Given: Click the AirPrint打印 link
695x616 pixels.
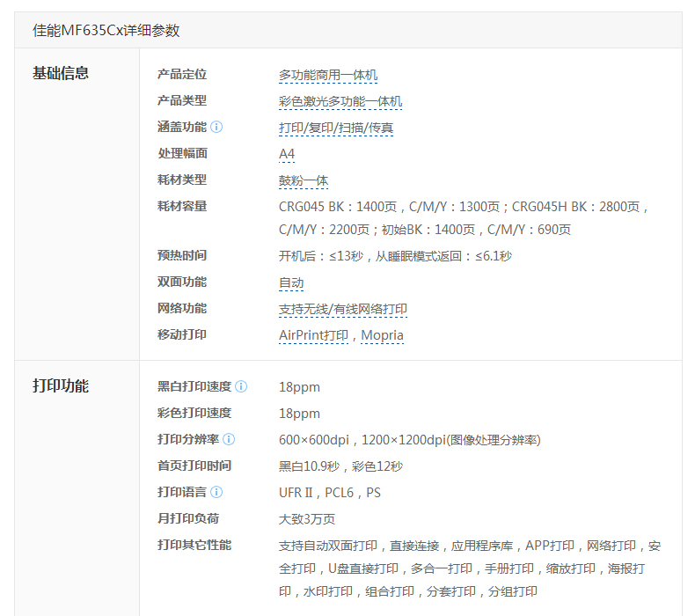Looking at the screenshot, I should [314, 336].
